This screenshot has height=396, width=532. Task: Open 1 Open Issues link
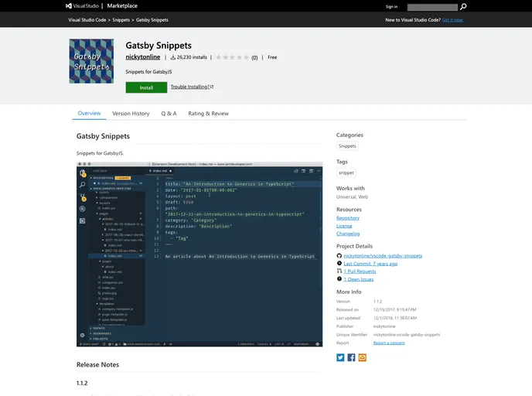click(x=358, y=279)
